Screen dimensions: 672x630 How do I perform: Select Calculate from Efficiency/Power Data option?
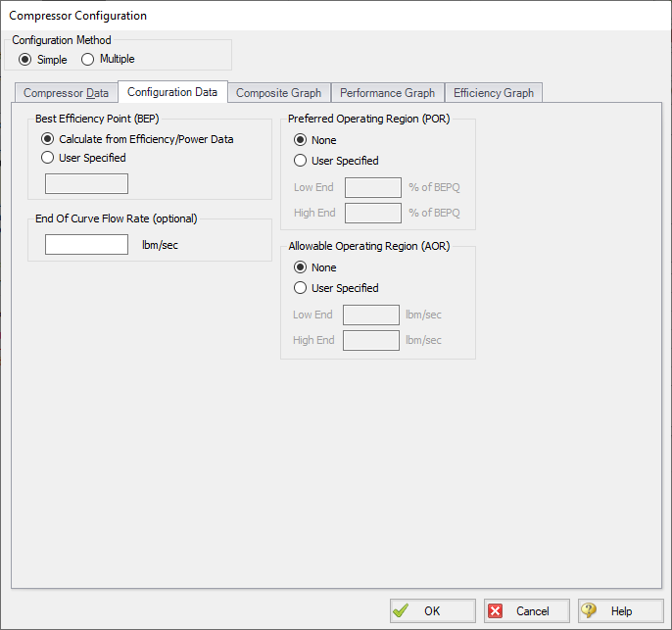point(47,139)
